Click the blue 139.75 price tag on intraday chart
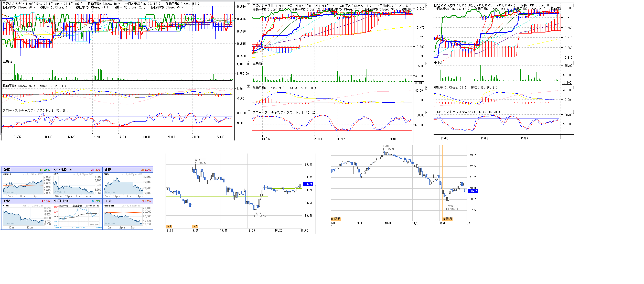This screenshot has width=644, height=284. 308,184
